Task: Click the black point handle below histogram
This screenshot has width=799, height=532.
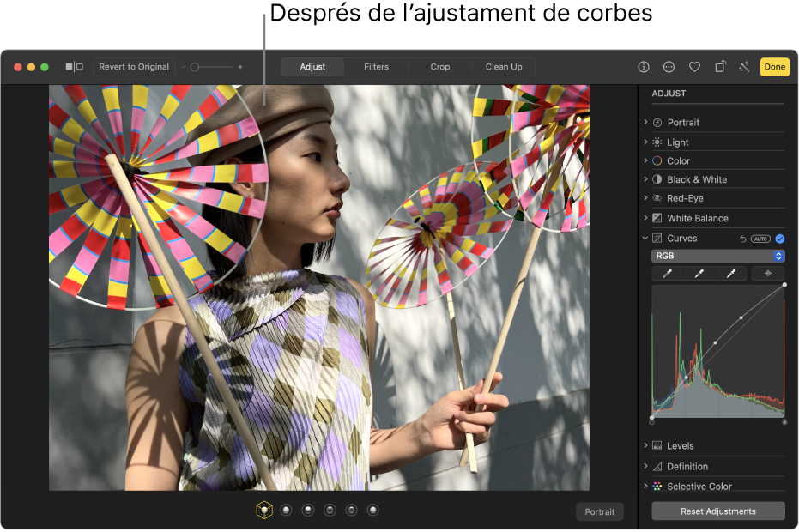Action: click(651, 421)
